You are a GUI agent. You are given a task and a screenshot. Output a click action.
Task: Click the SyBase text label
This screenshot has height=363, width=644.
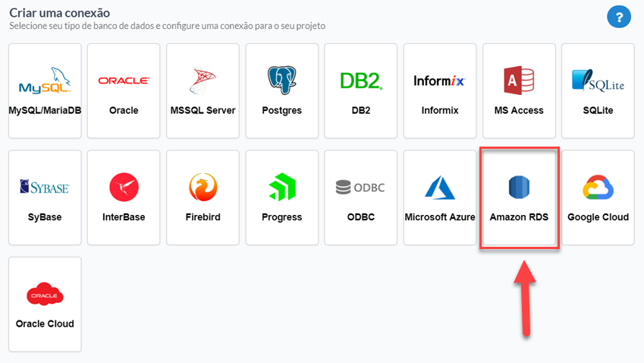45,217
